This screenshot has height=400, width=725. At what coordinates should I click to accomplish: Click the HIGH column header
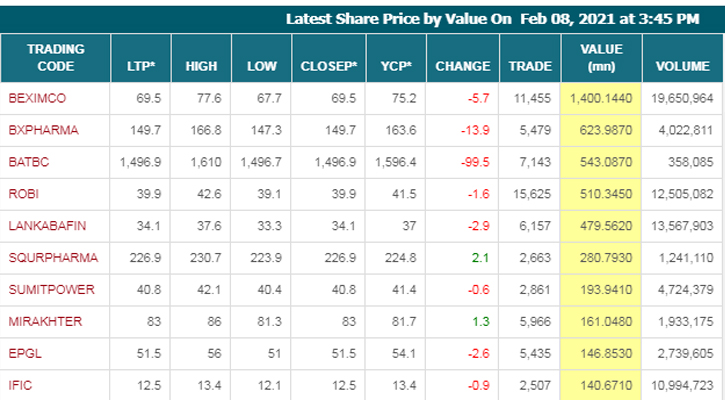201,66
